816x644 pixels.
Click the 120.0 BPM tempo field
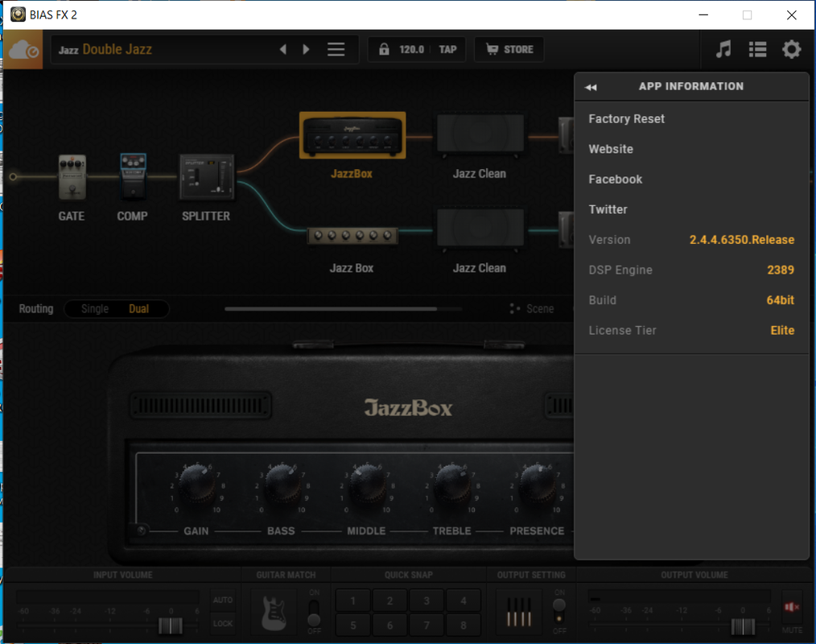pos(412,49)
